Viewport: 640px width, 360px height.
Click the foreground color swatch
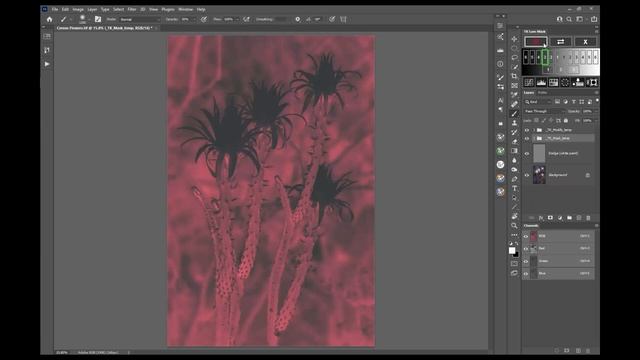click(x=512, y=251)
